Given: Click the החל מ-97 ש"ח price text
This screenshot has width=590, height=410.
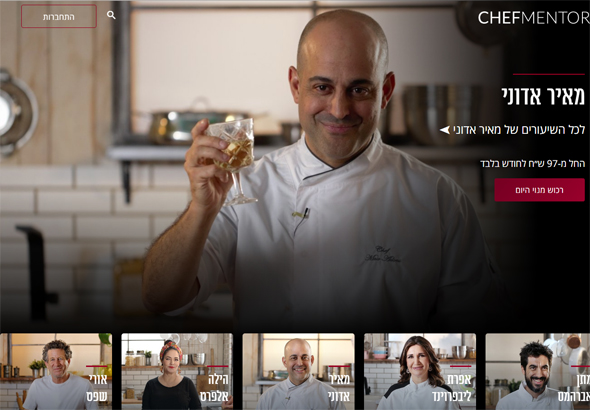Looking at the screenshot, I should pyautogui.click(x=532, y=164).
